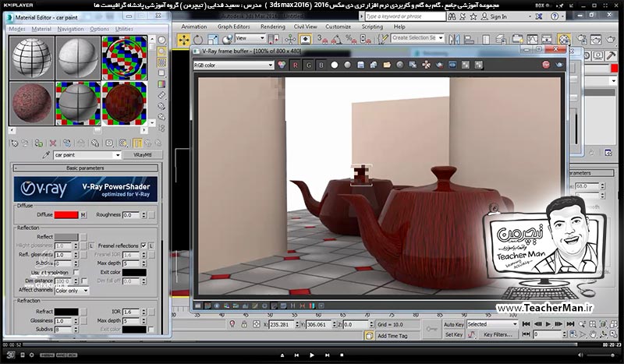The image size is (624, 364).
Task: Click the Mirror tool icon
Action: 454,39
